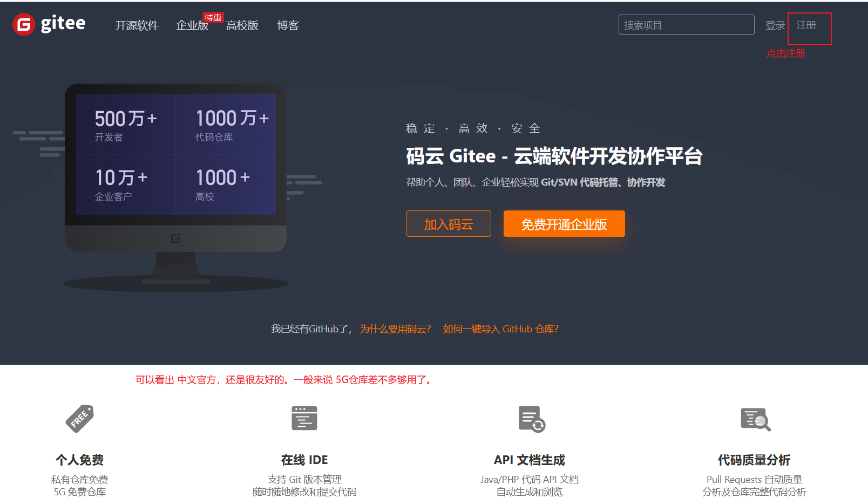Open the 博客 menu item
This screenshot has width=868, height=498.
[288, 25]
